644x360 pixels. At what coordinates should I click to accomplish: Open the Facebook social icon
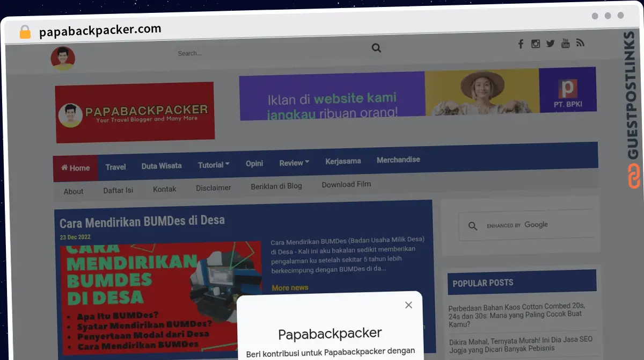(x=521, y=44)
